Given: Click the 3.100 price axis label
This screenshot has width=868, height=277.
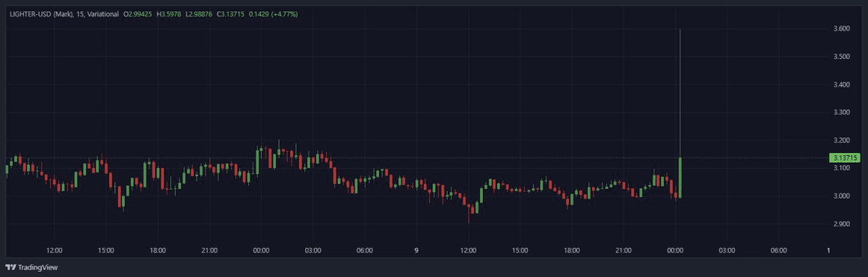Looking at the screenshot, I should 841,168.
